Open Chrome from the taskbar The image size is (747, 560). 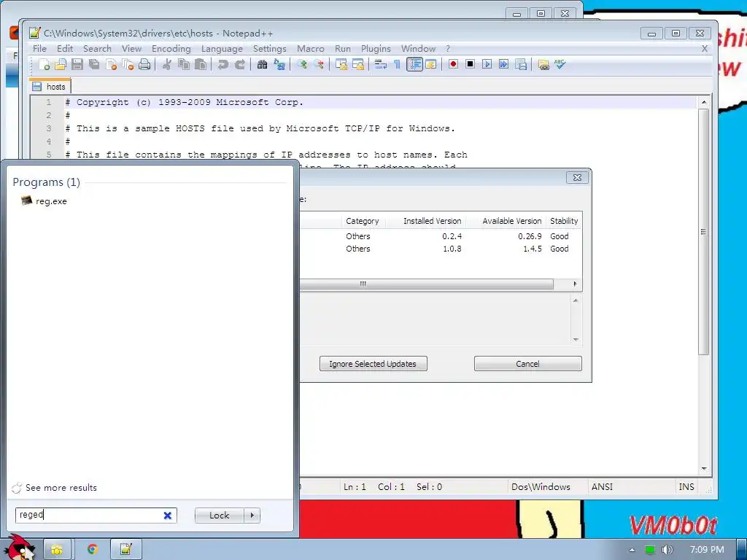point(93,550)
